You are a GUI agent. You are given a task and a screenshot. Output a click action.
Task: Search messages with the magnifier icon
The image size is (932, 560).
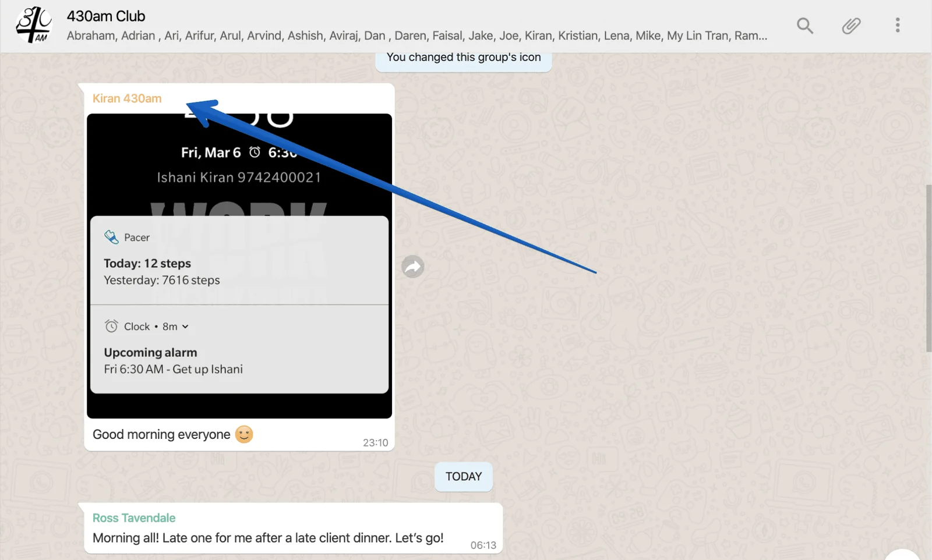805,26
